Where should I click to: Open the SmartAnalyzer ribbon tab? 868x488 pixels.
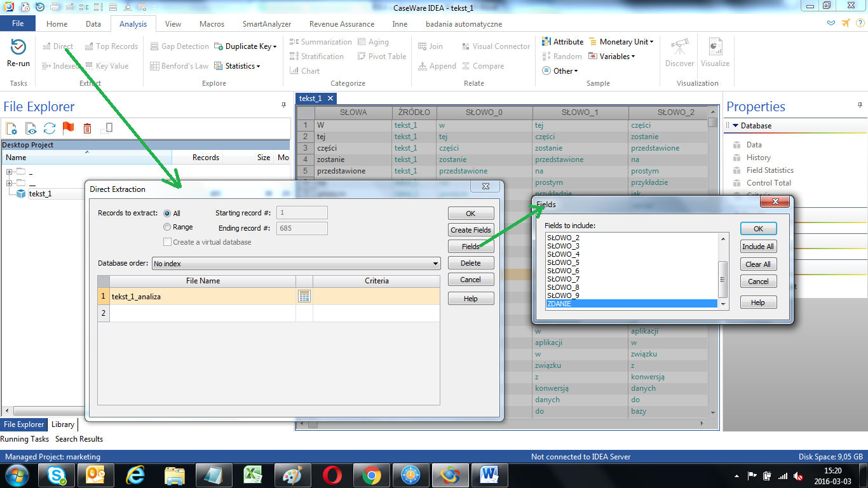[x=267, y=24]
